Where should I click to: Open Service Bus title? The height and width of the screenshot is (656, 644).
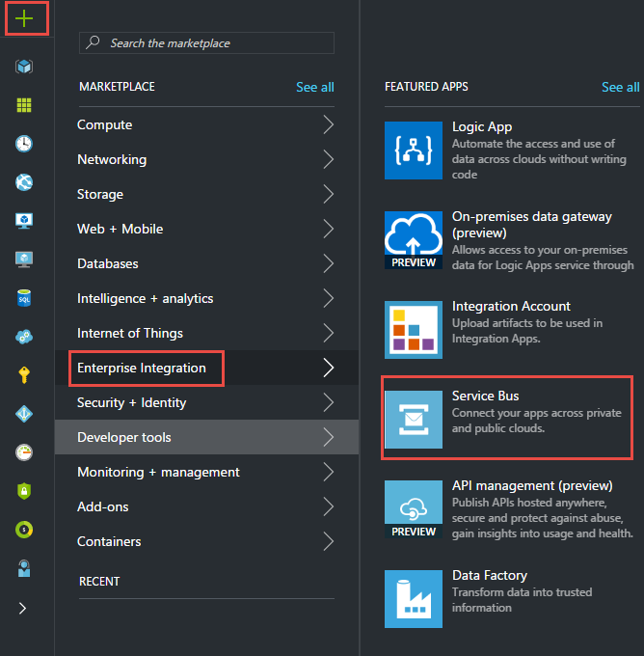485,396
